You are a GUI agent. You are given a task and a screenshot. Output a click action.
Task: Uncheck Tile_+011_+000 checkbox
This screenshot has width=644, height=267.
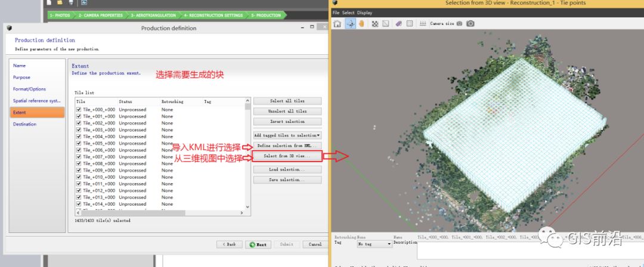tap(79, 184)
